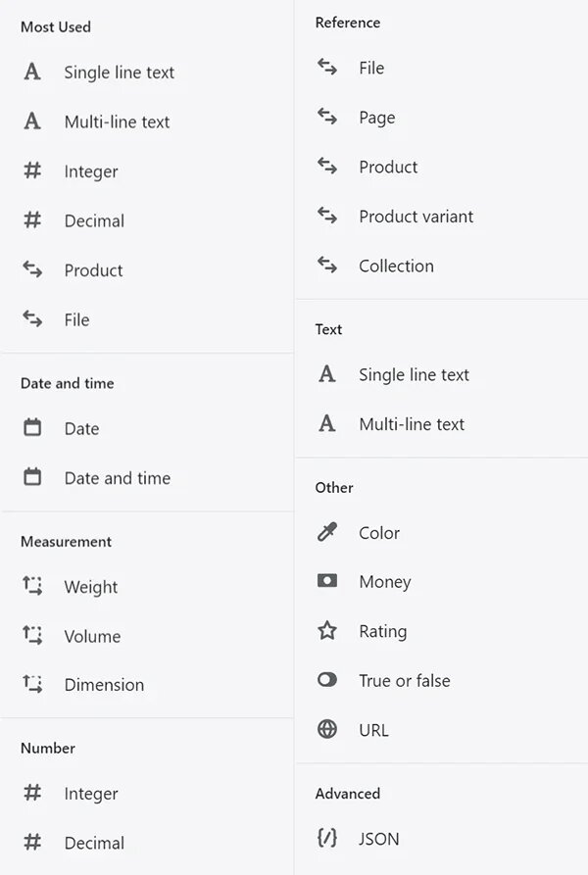This screenshot has height=875, width=588.
Task: Choose the Volume measurement type
Action: coord(92,636)
